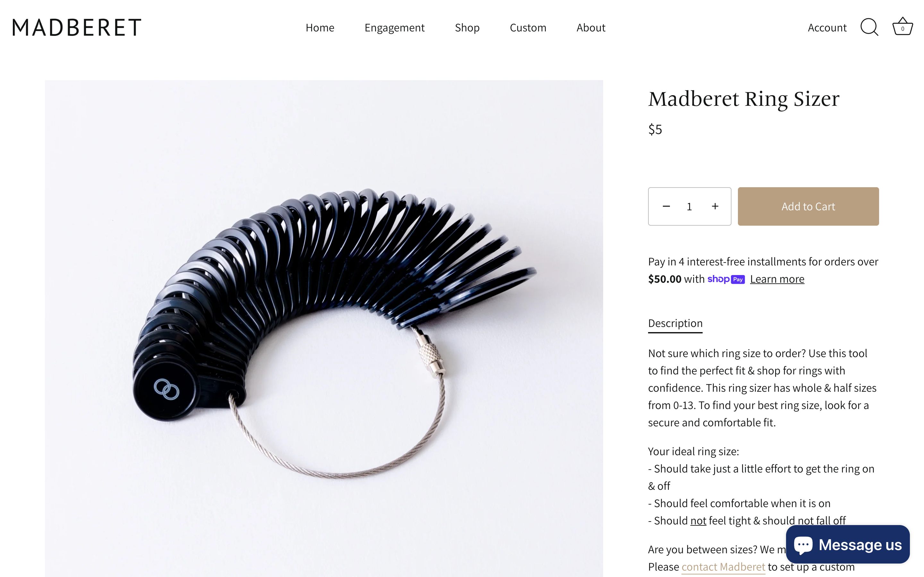This screenshot has height=577, width=924.
Task: Decrease quantity with the minus icon
Action: tap(666, 206)
